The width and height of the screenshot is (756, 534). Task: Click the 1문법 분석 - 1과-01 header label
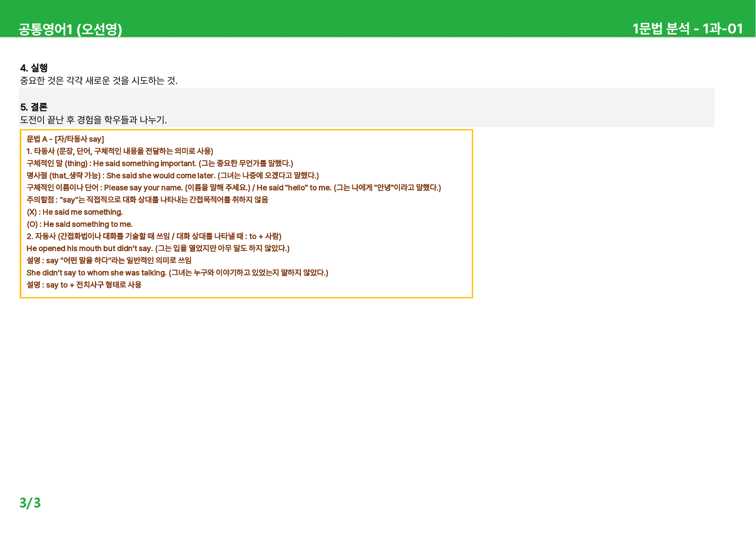[x=687, y=28]
